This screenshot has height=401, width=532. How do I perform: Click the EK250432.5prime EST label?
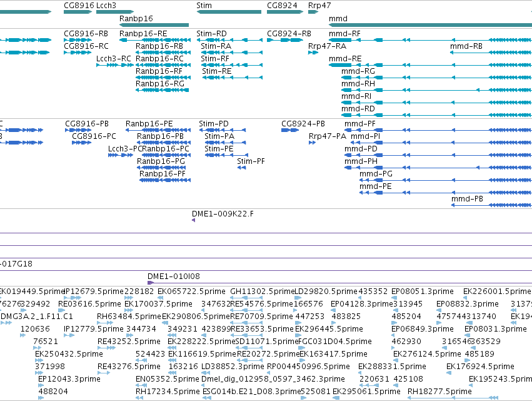point(69,354)
